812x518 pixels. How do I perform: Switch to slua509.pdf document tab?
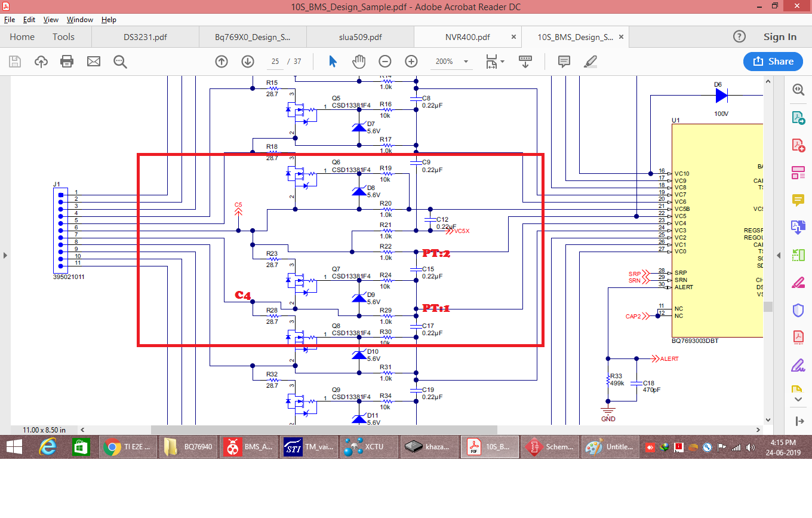pyautogui.click(x=360, y=37)
